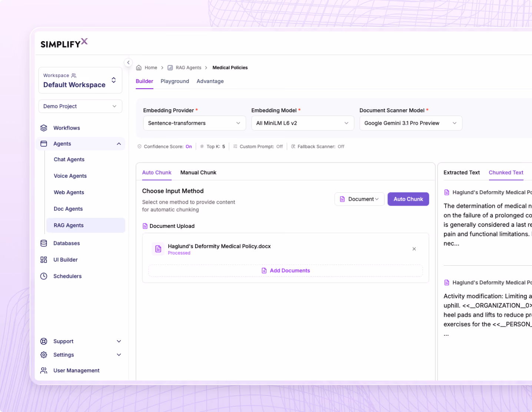This screenshot has height=412, width=532.
Task: Select the Manual Chunk tab
Action: (198, 173)
